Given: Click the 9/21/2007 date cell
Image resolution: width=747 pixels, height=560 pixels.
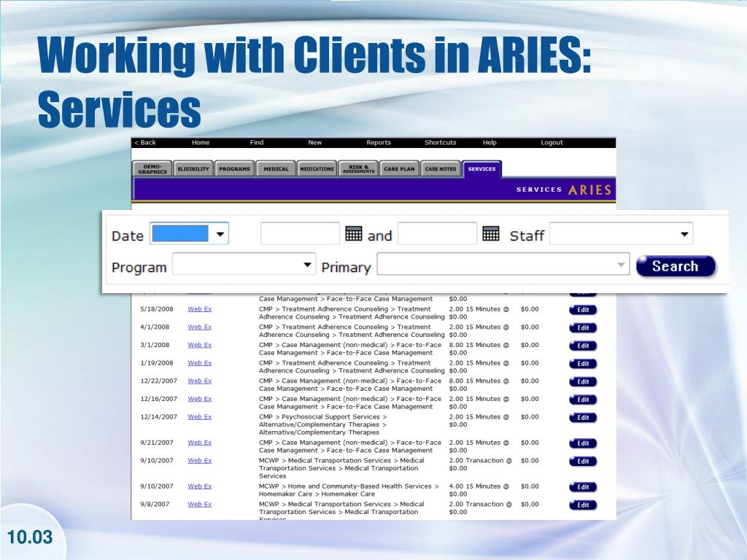Looking at the screenshot, I should 157,443.
